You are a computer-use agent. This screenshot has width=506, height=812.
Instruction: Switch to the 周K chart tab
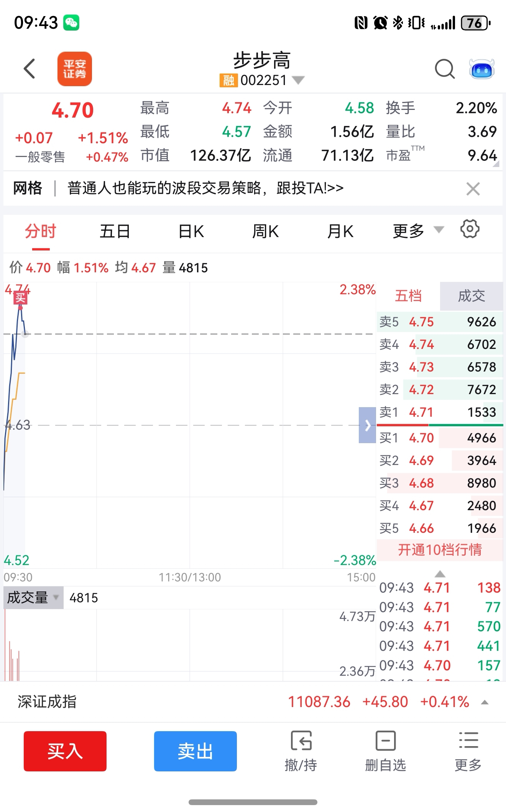[x=265, y=231]
